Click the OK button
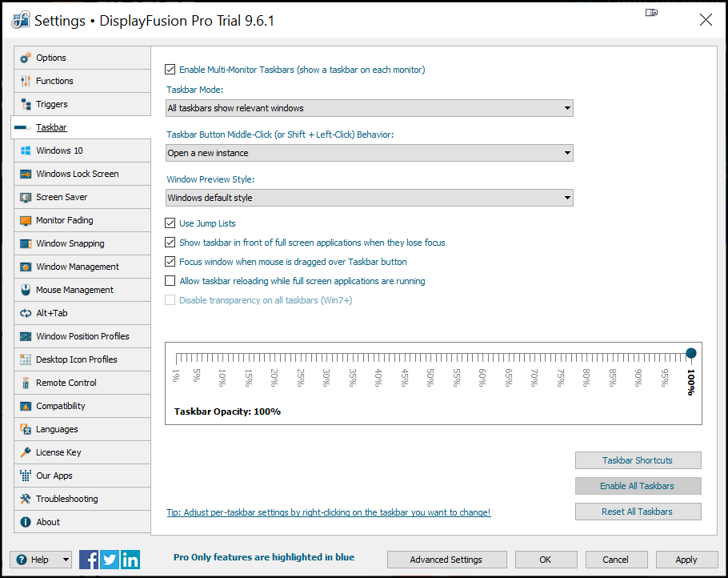This screenshot has width=728, height=578. 546,560
